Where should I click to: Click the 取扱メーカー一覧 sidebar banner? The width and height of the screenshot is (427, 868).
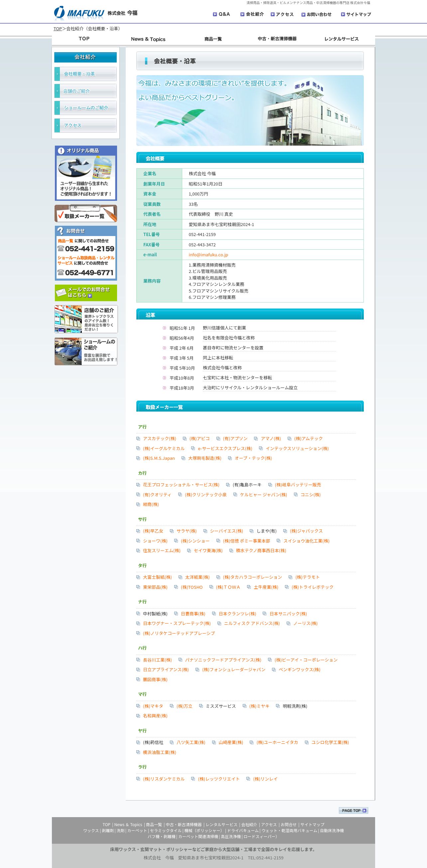[86, 213]
